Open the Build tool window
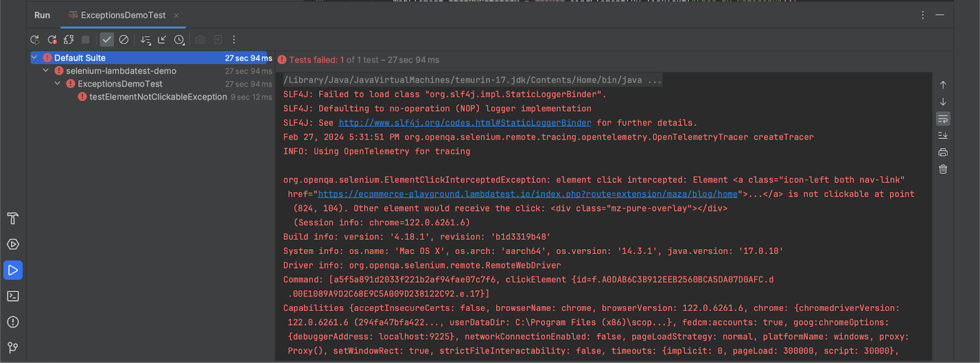 pos(13,219)
